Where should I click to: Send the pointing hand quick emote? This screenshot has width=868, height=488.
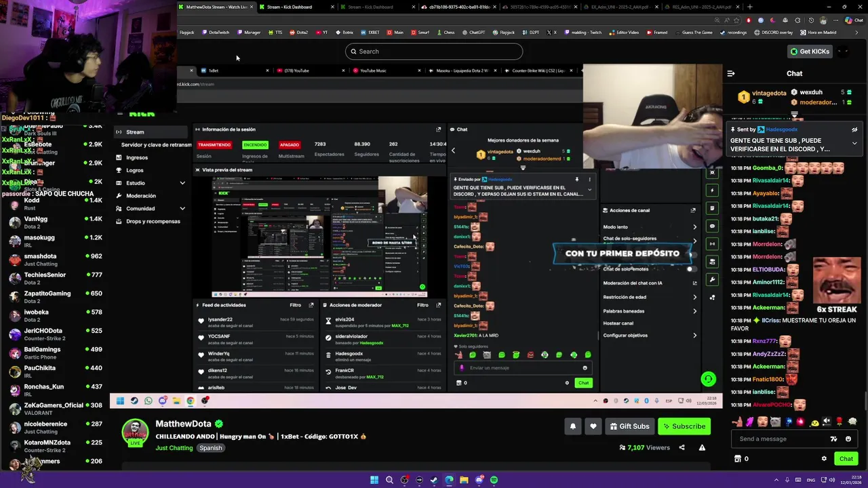[737, 422]
